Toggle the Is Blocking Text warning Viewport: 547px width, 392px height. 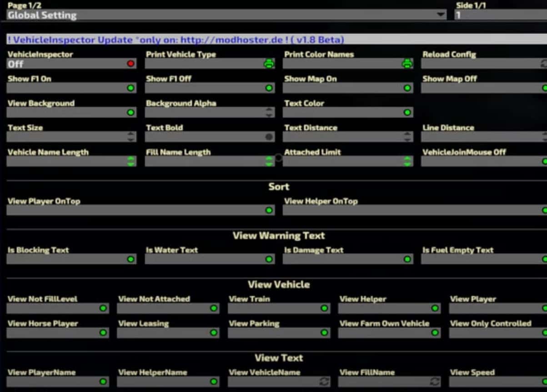131,259
